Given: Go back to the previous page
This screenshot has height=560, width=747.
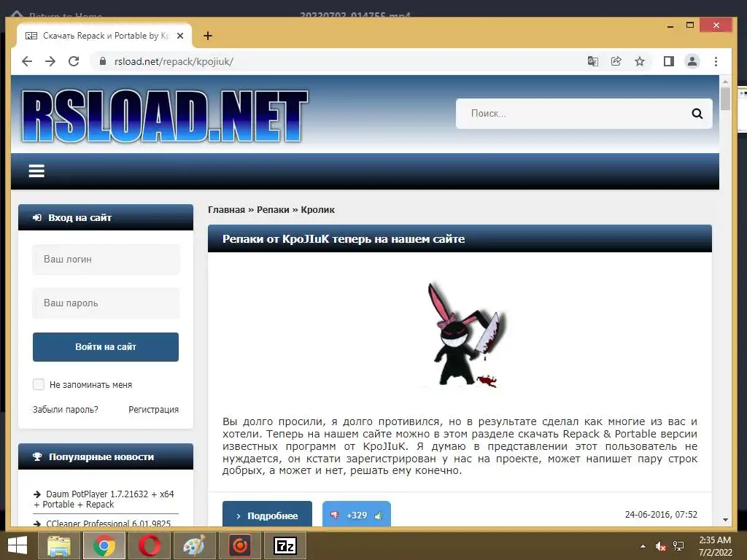Looking at the screenshot, I should [x=27, y=61].
